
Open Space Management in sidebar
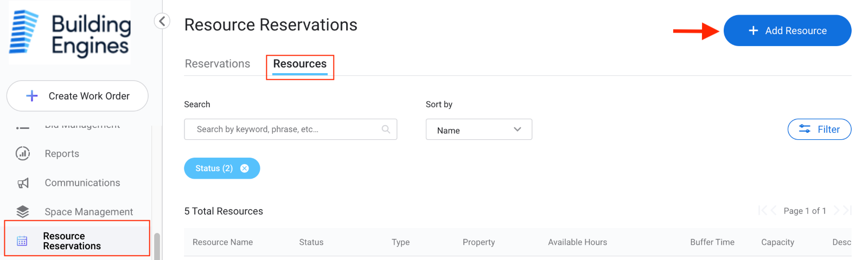(x=88, y=212)
